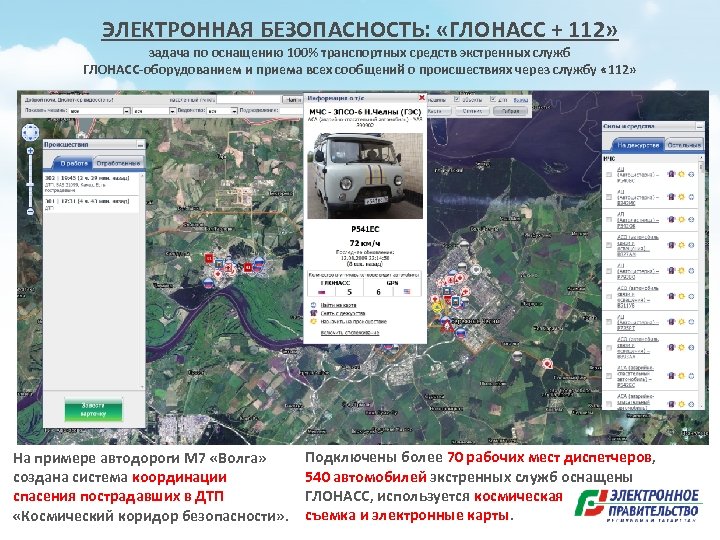Switch map view to 'Гибрид'
This screenshot has height=540, width=720.
pos(510,111)
